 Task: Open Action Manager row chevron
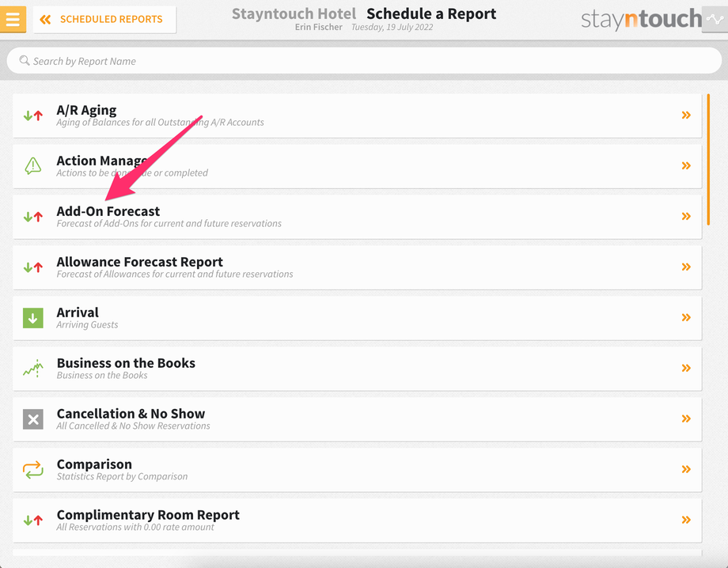[686, 165]
